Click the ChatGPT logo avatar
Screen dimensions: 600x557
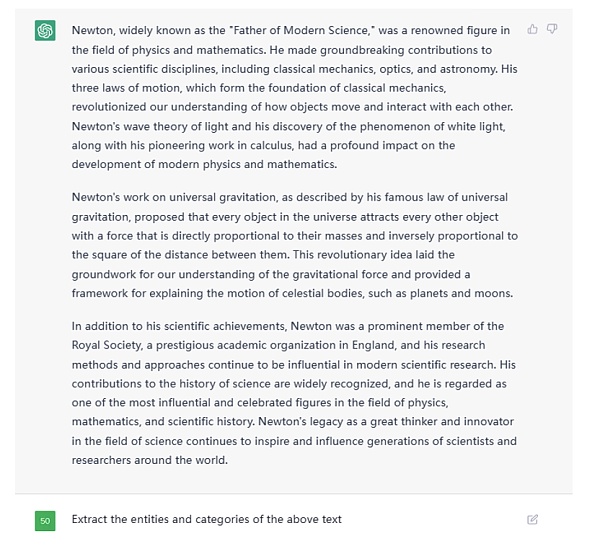click(x=45, y=31)
